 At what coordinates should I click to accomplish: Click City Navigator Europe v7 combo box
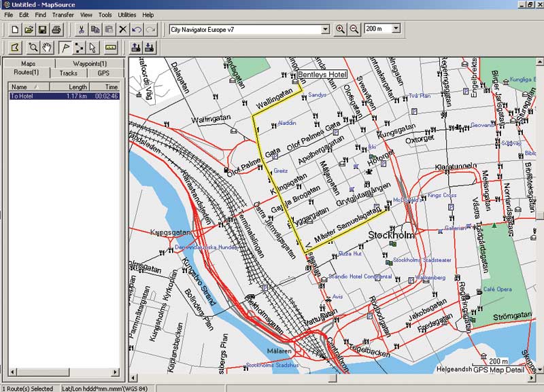249,29
